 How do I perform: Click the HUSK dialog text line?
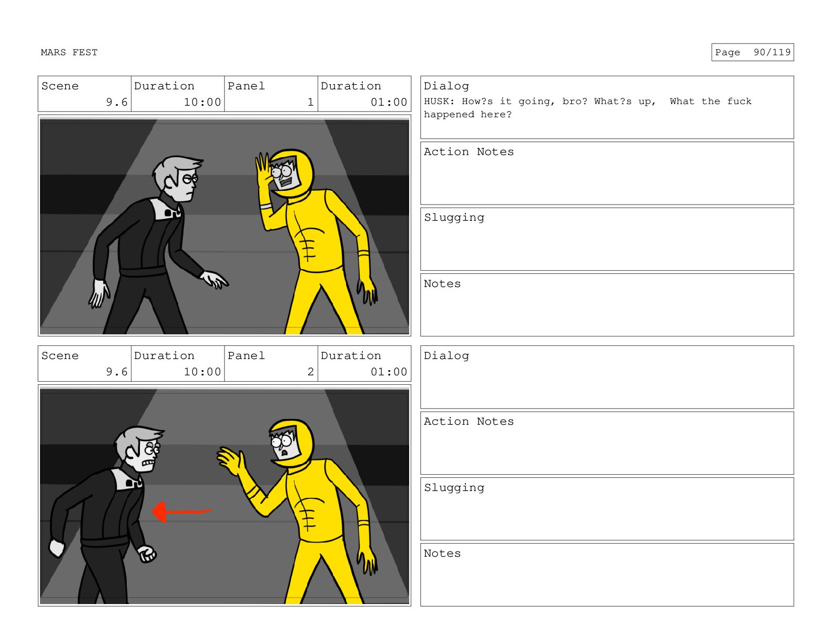coord(587,108)
